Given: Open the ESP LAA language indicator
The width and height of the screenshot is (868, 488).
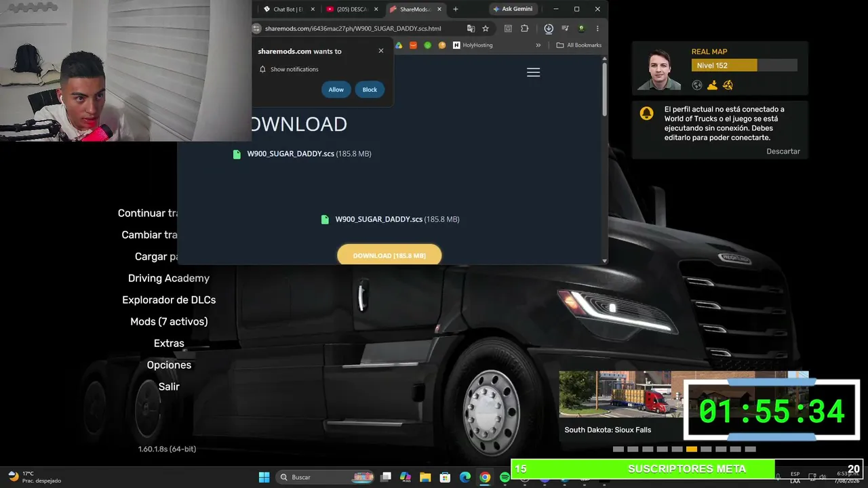Looking at the screenshot, I should [x=795, y=477].
